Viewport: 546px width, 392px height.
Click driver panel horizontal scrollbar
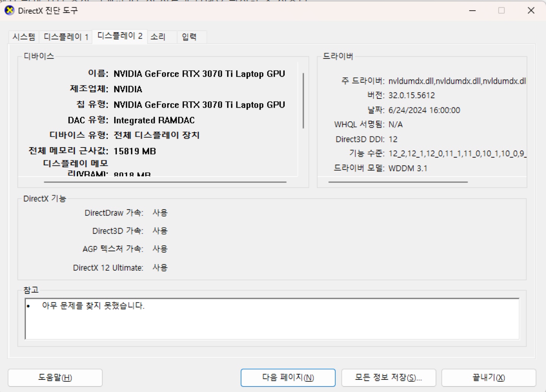(x=398, y=182)
